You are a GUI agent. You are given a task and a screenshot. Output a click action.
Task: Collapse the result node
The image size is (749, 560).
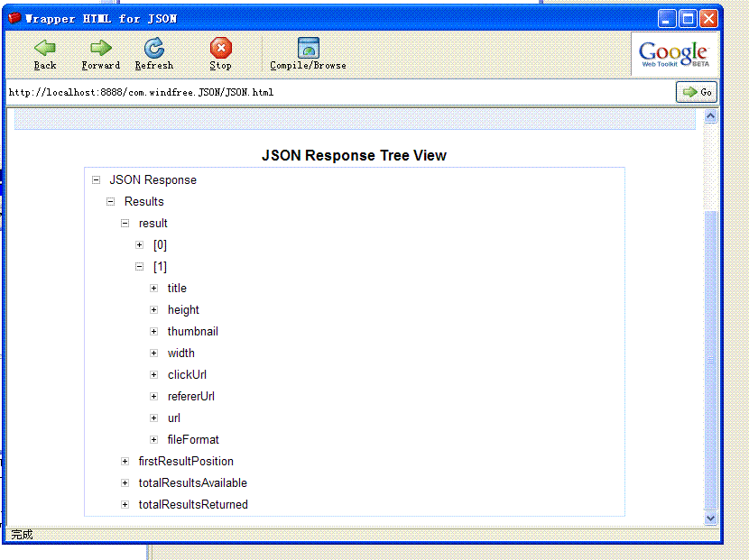[x=125, y=223]
